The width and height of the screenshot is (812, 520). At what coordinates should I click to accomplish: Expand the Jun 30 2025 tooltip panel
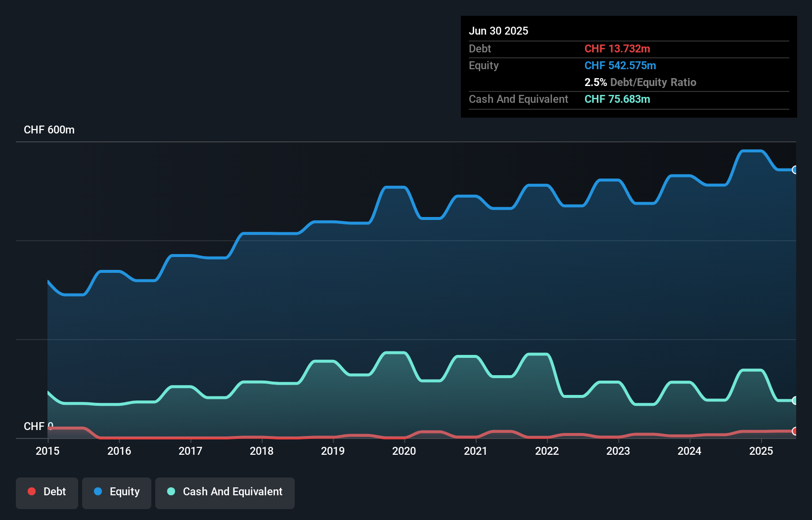tap(629, 67)
